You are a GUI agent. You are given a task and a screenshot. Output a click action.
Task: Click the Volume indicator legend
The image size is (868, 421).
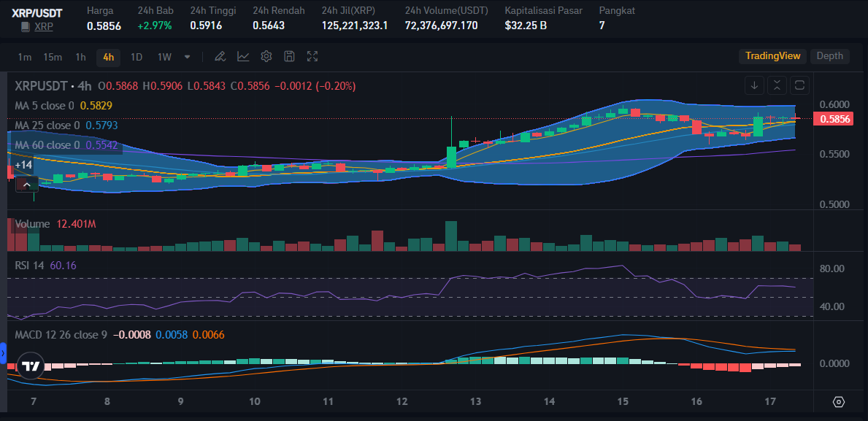coord(32,224)
